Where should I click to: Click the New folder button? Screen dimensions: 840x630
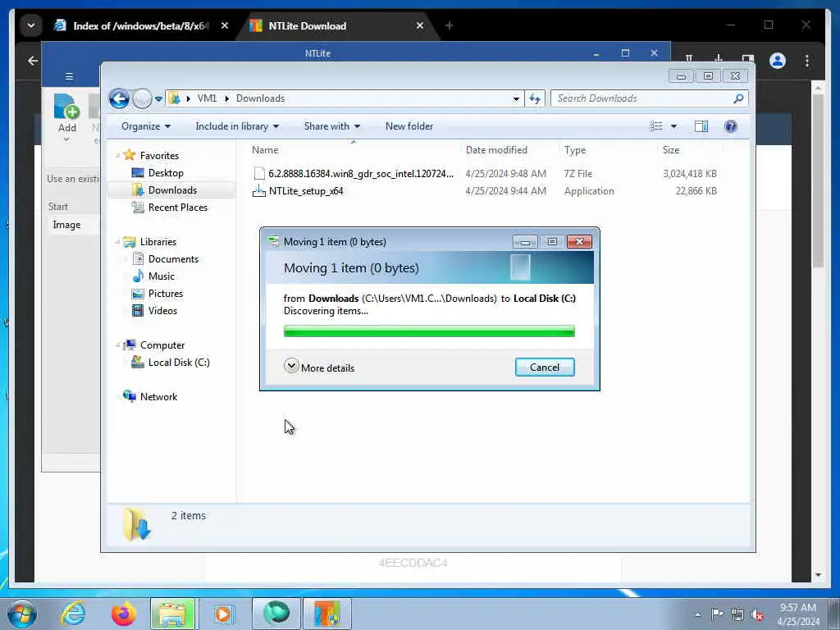409,126
